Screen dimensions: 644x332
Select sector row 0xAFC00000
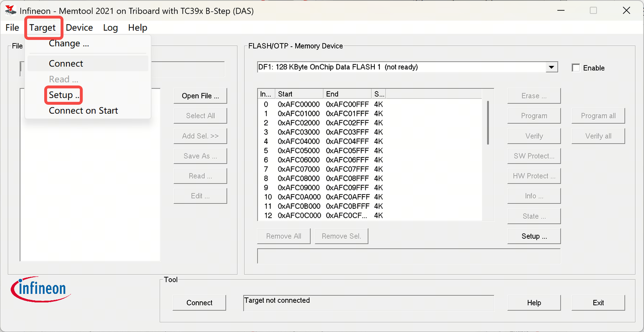pos(370,104)
